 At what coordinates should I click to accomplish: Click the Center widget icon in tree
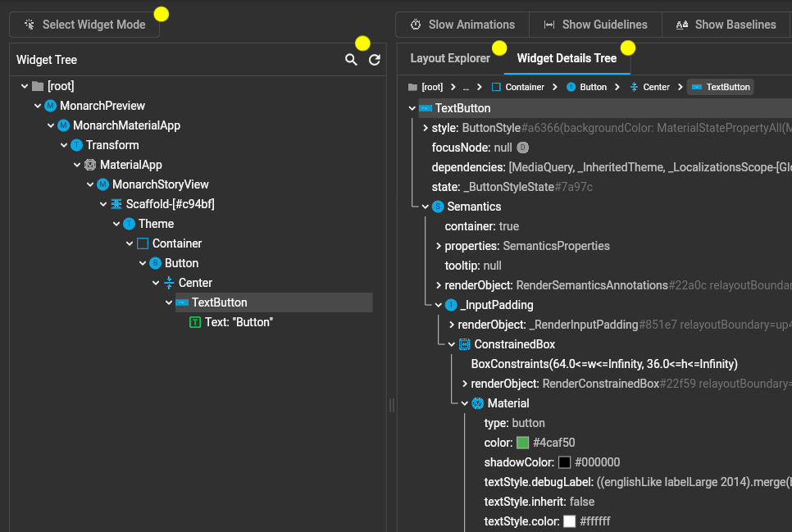tap(169, 283)
